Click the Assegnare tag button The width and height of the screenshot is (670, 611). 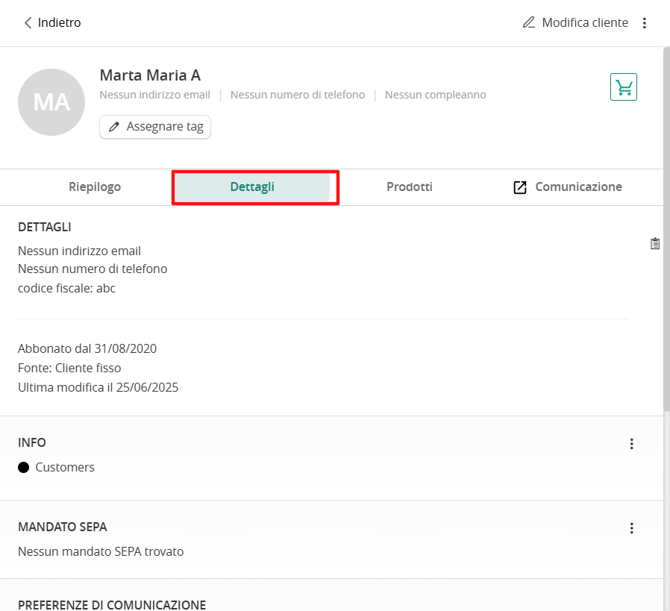point(155,127)
